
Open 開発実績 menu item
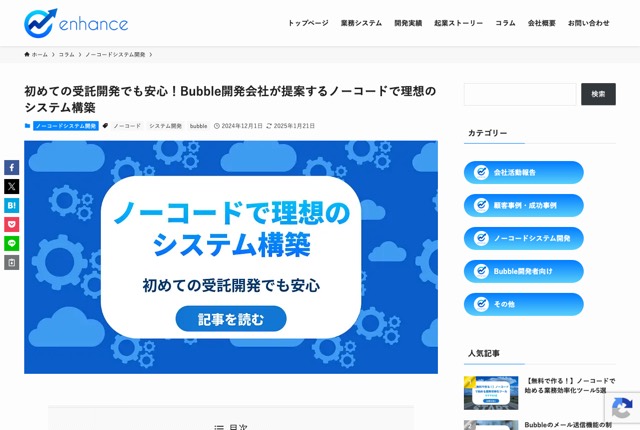coord(408,23)
